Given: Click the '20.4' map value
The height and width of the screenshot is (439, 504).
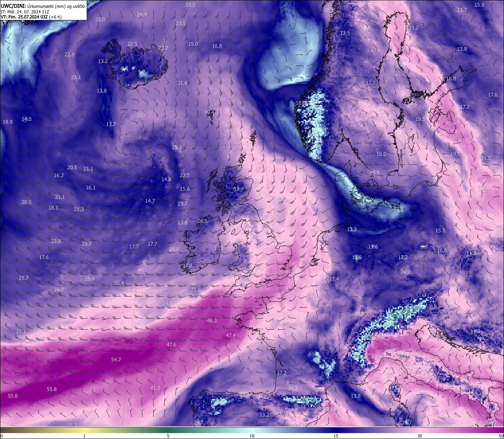Looking at the screenshot, I should (119, 283).
